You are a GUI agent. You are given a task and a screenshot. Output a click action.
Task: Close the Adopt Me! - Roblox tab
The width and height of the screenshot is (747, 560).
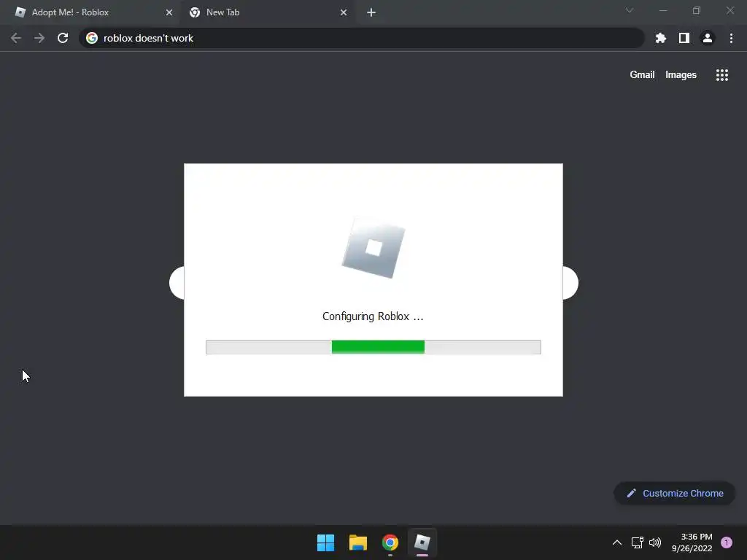(x=169, y=12)
